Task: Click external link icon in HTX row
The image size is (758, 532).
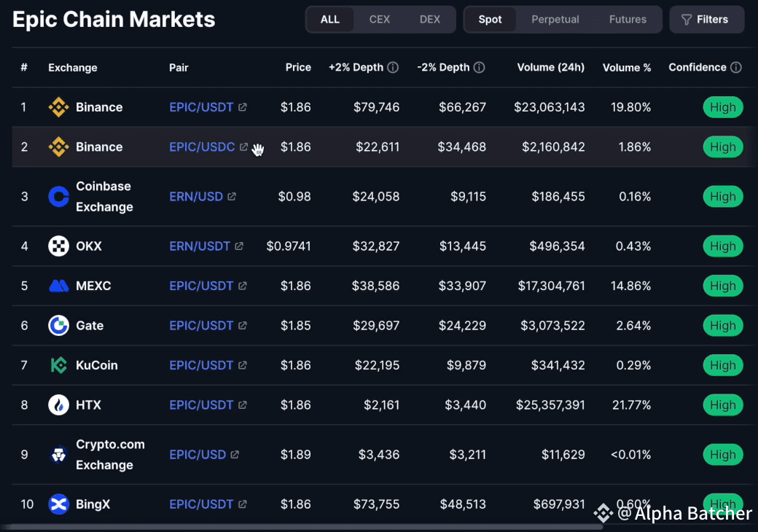Action: pyautogui.click(x=242, y=405)
